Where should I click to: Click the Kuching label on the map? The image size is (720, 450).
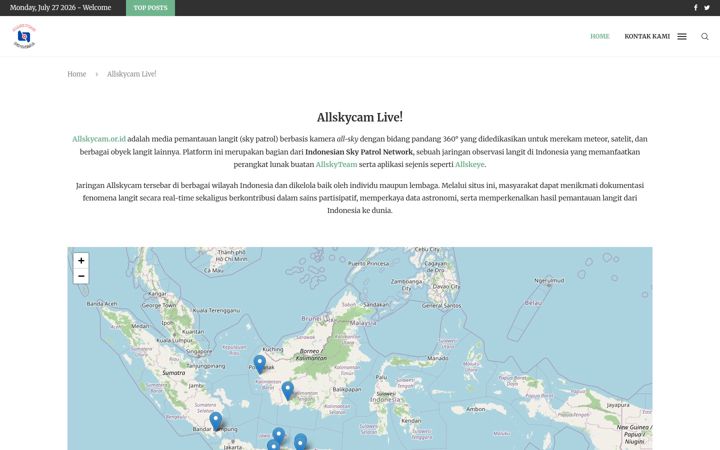273,349
